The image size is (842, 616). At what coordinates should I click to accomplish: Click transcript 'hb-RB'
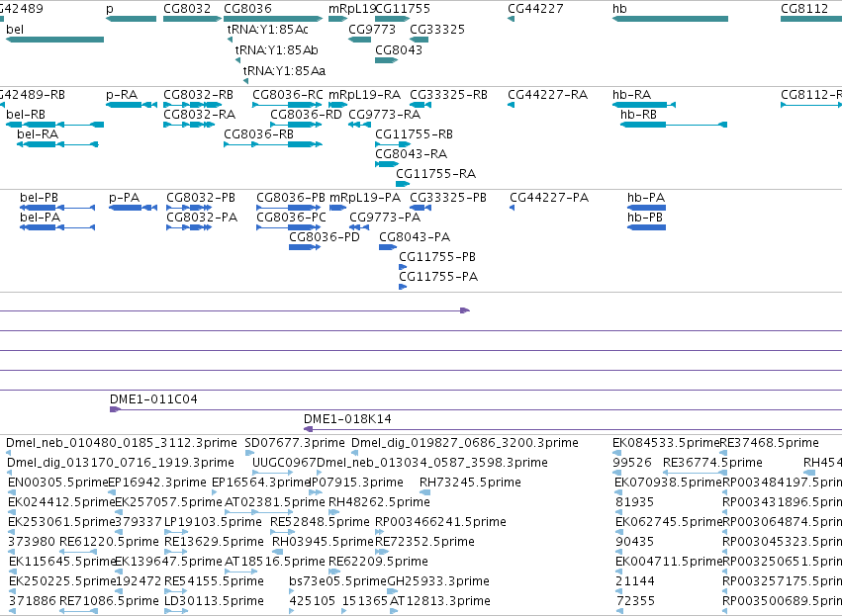(x=638, y=115)
